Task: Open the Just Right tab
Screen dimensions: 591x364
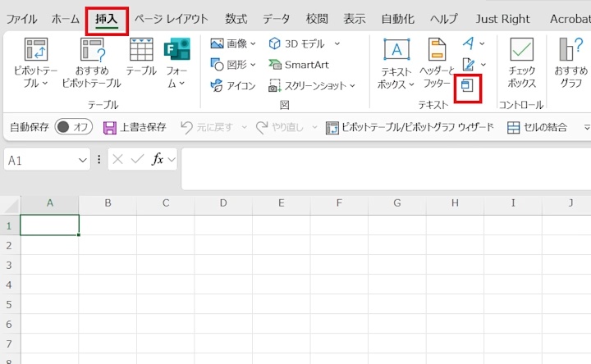Action: (x=502, y=19)
